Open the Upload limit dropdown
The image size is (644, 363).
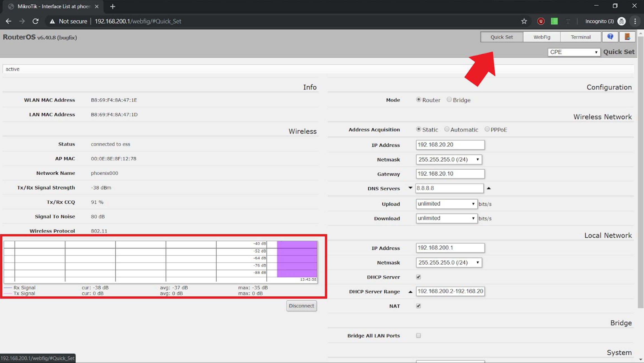pos(446,204)
